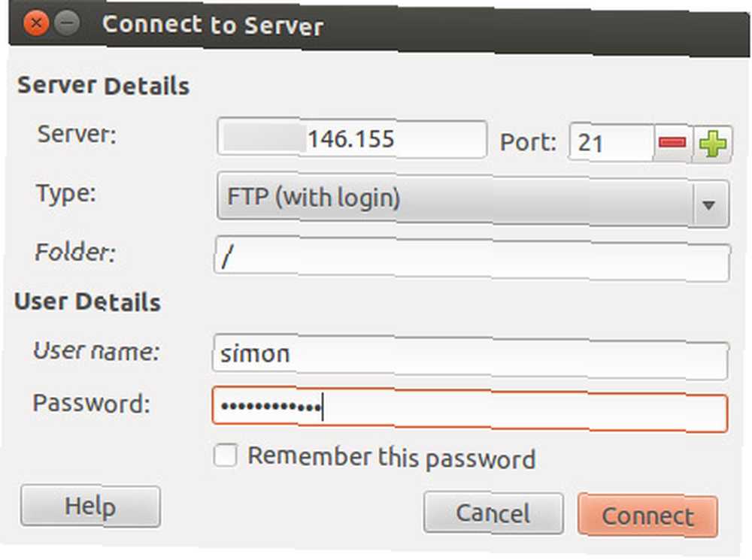Screen dimensions: 752x560
Task: Select the Password: field label
Action: coord(92,403)
